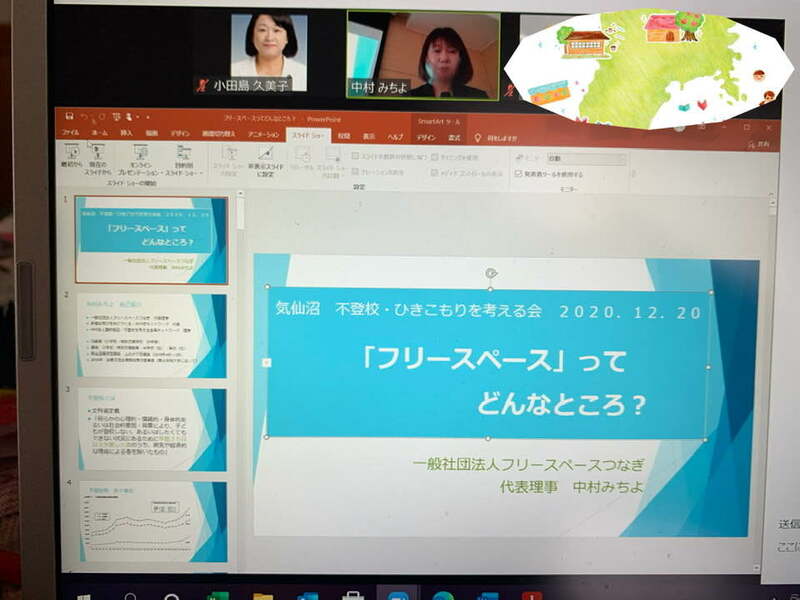
Task: Switch to the アニメーション ribbon tab
Action: (263, 134)
